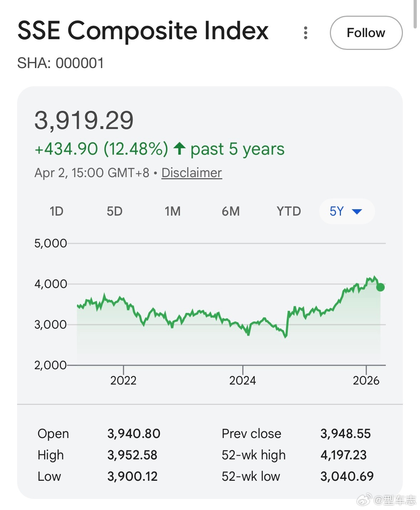The height and width of the screenshot is (510, 420).
Task: Switch chart to 1D range
Action: tap(56, 211)
